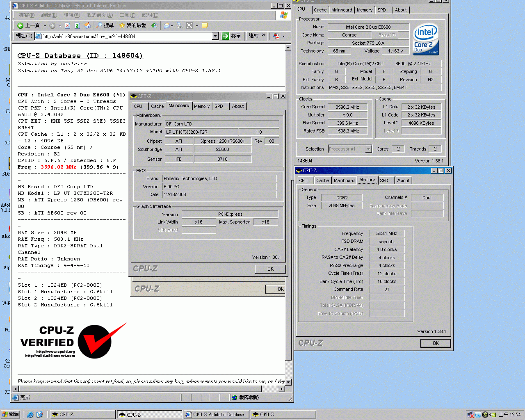Click the greyed Forward arrow icon

tap(52, 25)
